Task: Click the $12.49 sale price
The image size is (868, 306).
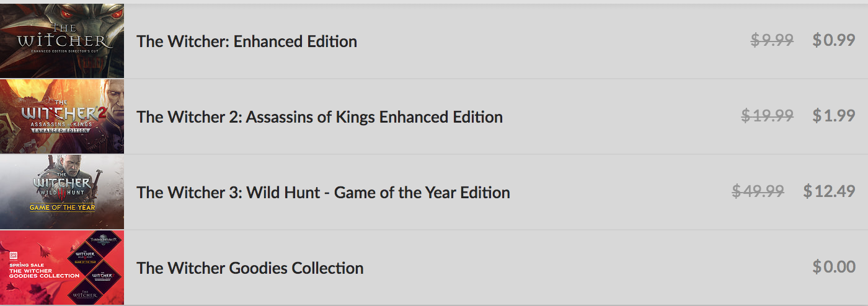Action: [x=830, y=191]
